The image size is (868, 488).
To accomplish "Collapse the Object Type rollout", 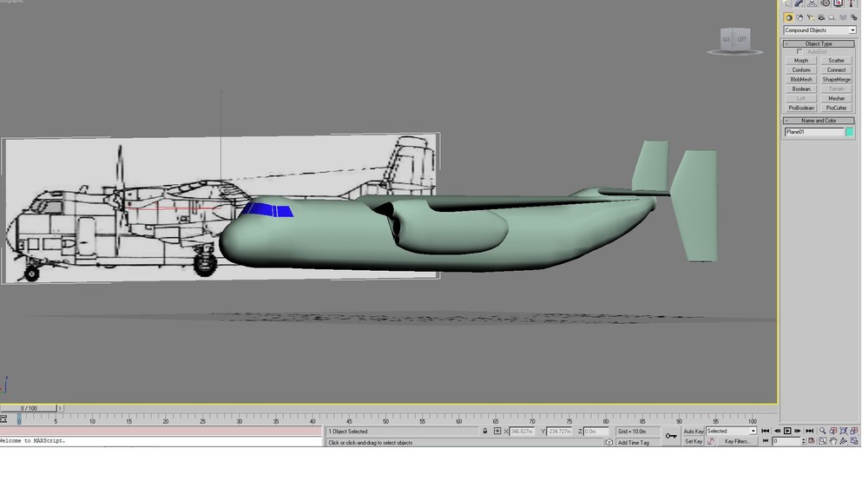I will (x=819, y=43).
